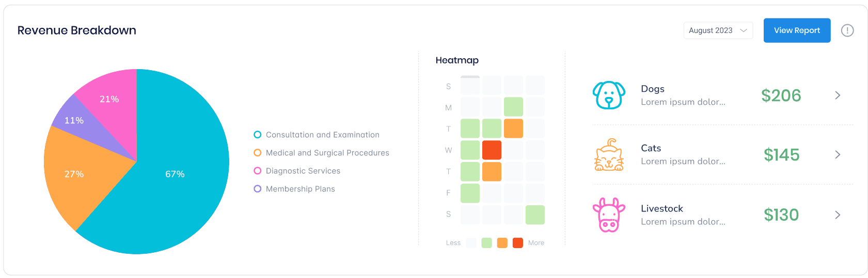Screen dimensions: 868x278
Task: Click the livestock cow icon
Action: point(609,215)
